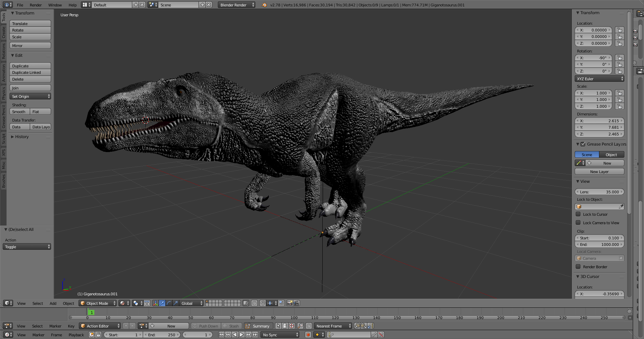Click the add new screen layout plus icon
This screenshot has width=644, height=339.
tap(136, 5)
